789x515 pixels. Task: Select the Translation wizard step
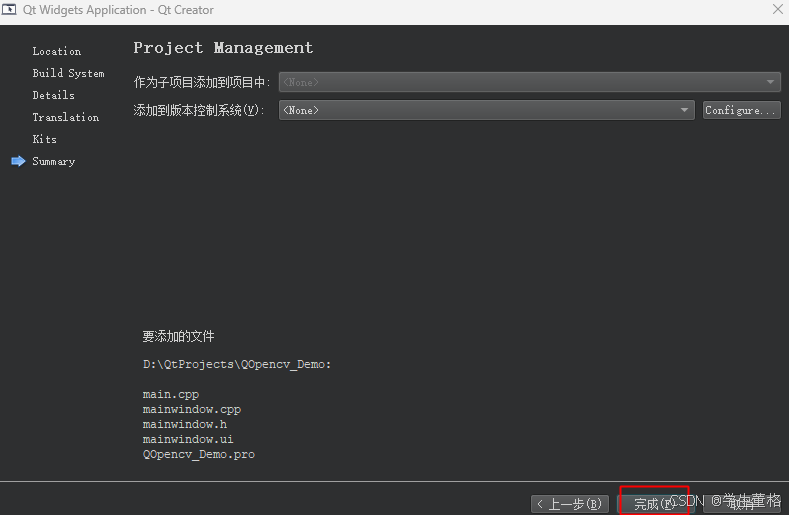65,117
